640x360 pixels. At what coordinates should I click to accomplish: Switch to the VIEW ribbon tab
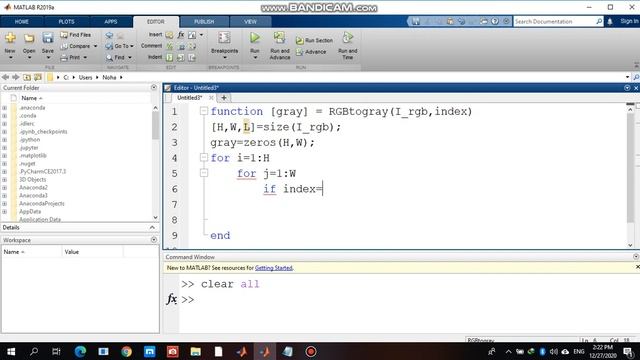250,22
